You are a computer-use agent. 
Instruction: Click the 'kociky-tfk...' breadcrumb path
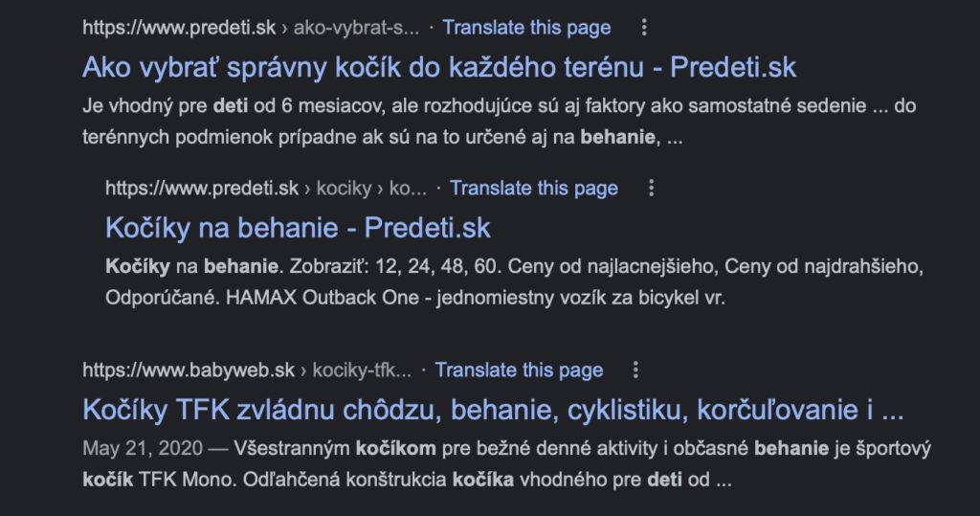362,370
